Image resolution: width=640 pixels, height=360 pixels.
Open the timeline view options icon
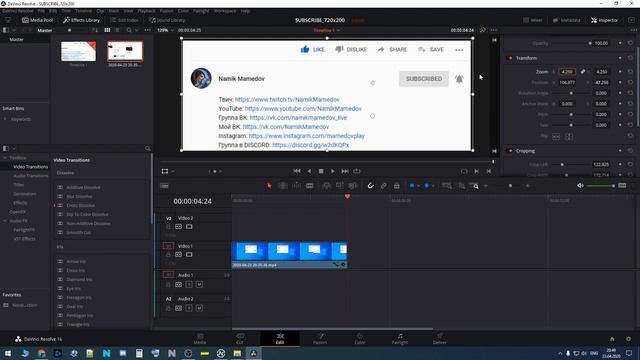(x=164, y=186)
